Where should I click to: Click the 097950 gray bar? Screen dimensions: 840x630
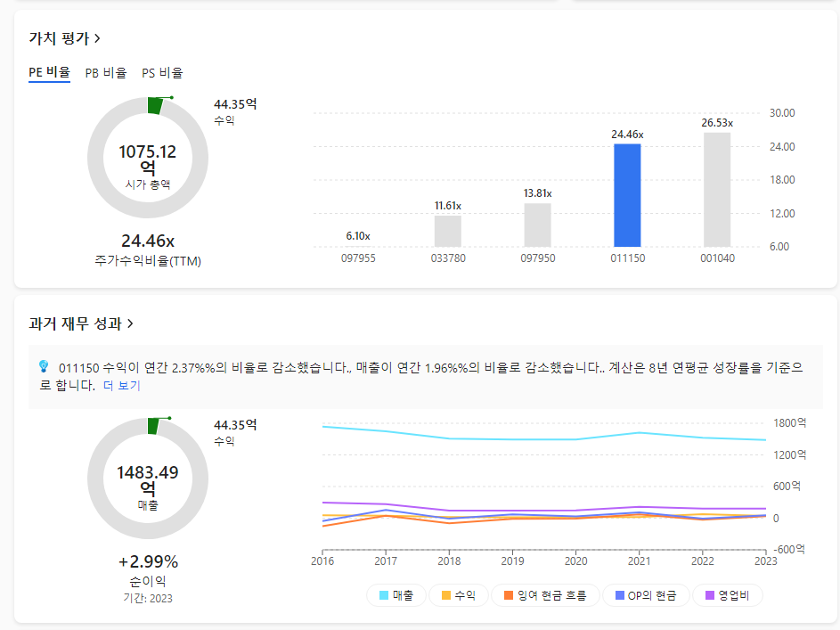[x=537, y=225]
